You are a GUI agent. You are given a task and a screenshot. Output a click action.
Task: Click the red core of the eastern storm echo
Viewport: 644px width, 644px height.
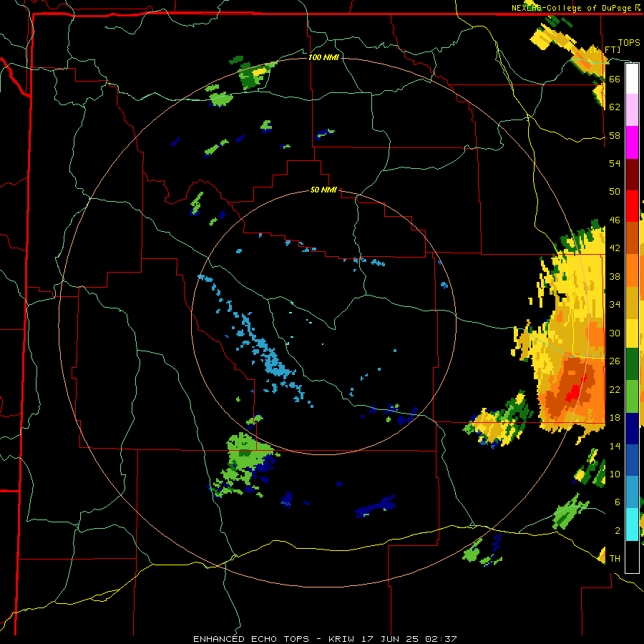tap(573, 394)
